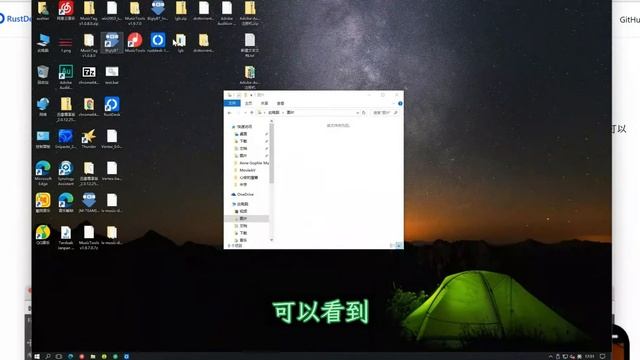Select the highlighted BigyBT shortcut icon
640x360 pixels.
click(111, 43)
